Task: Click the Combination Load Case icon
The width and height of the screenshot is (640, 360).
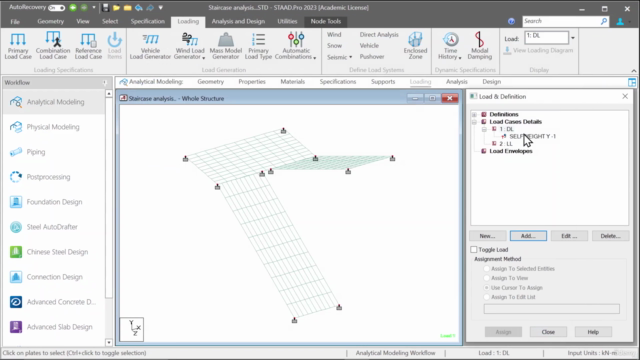Action: point(53,46)
